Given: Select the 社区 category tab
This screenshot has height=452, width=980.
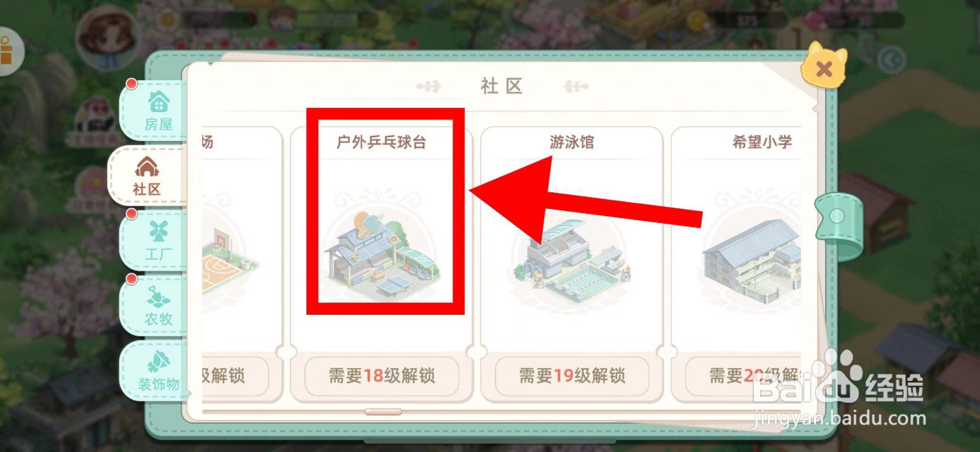Looking at the screenshot, I should [148, 176].
